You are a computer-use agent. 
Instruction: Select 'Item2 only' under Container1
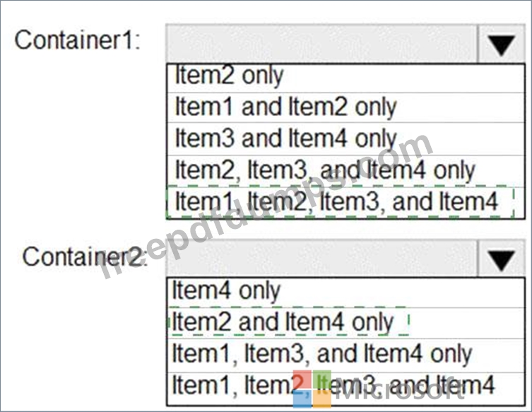point(345,77)
